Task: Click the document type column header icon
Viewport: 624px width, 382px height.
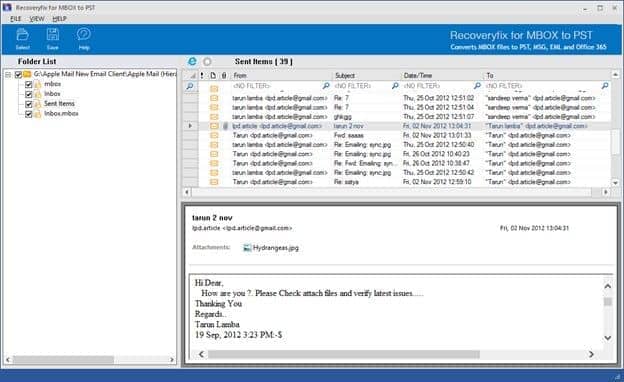Action: 213,75
